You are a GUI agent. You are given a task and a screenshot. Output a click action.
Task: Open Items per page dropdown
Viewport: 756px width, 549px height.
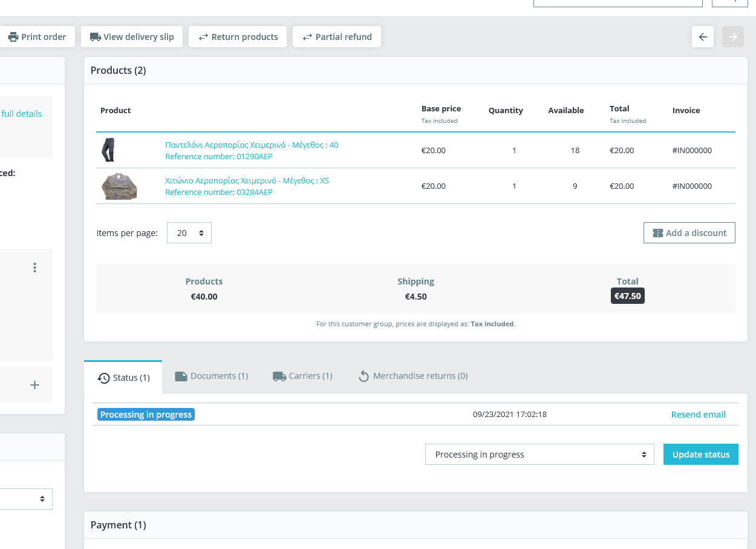coord(189,233)
